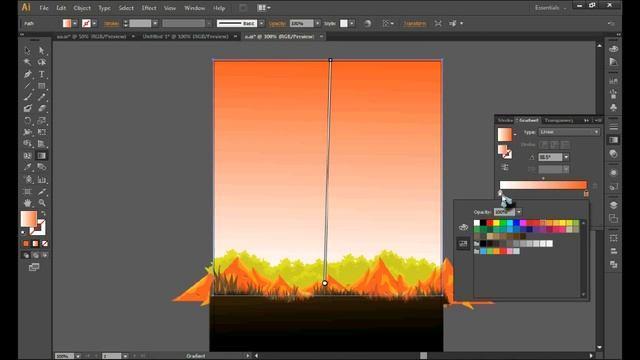This screenshot has height=360, width=640.
Task: Show Color mixer view in color popup
Action: 463,227
